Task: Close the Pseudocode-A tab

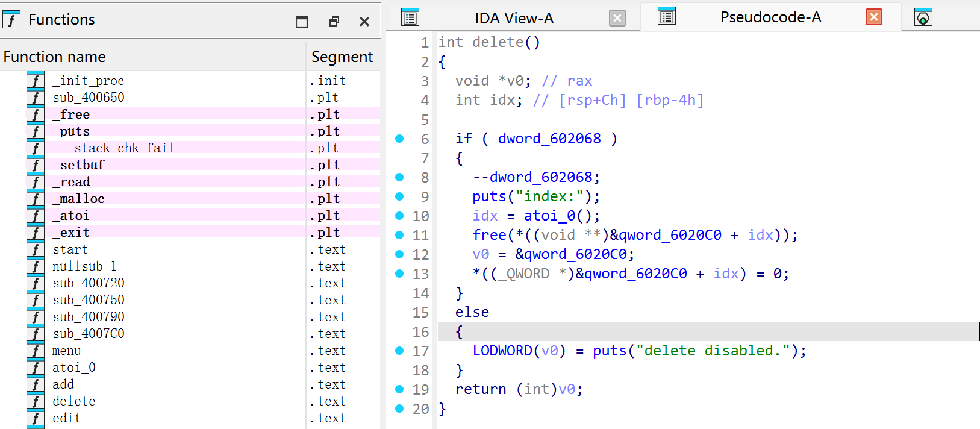Action: pyautogui.click(x=874, y=17)
